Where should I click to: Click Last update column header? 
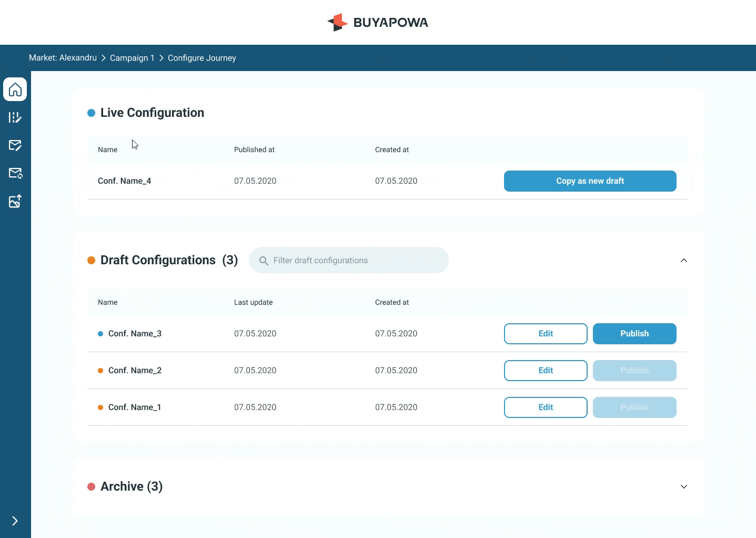click(253, 302)
